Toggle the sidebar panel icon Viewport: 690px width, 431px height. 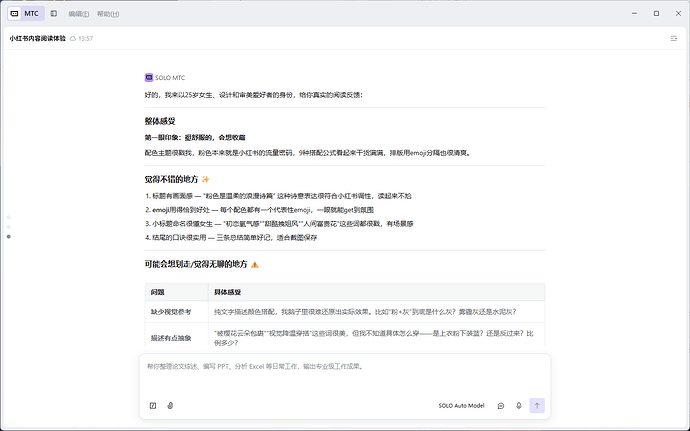(x=54, y=14)
